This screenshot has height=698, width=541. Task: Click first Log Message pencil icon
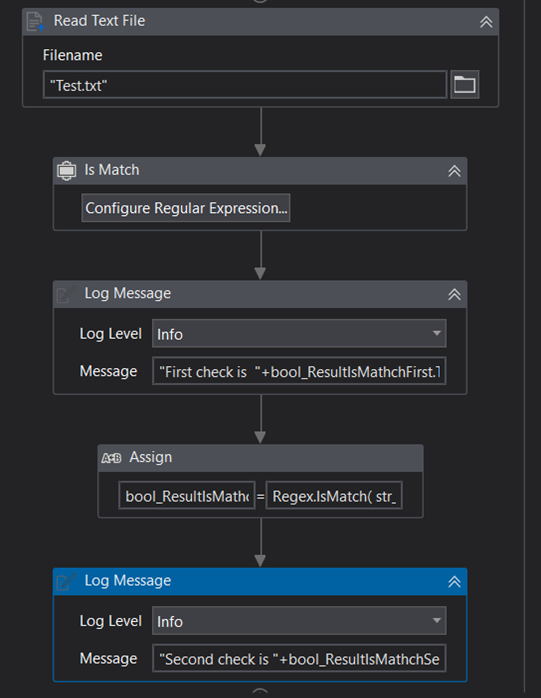[x=66, y=294]
